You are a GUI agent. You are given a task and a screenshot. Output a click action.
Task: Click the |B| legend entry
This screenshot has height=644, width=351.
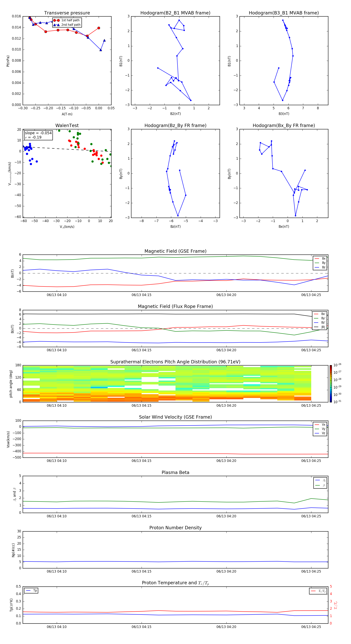pos(320,327)
